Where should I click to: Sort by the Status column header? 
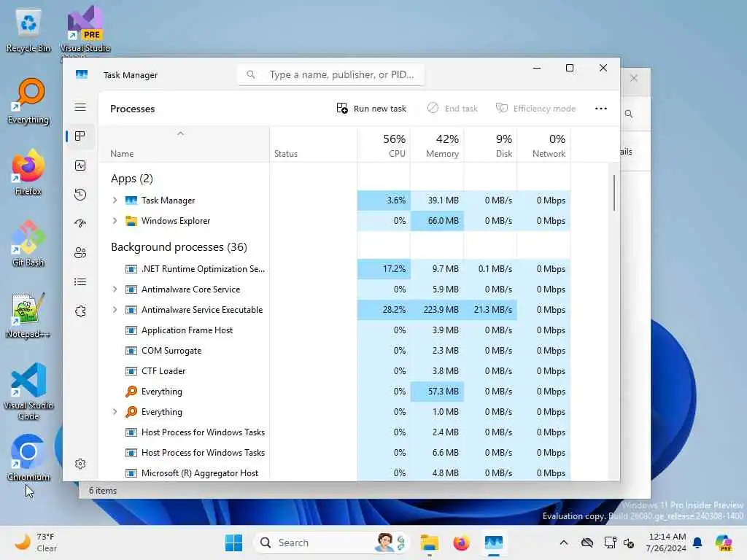tap(313, 145)
